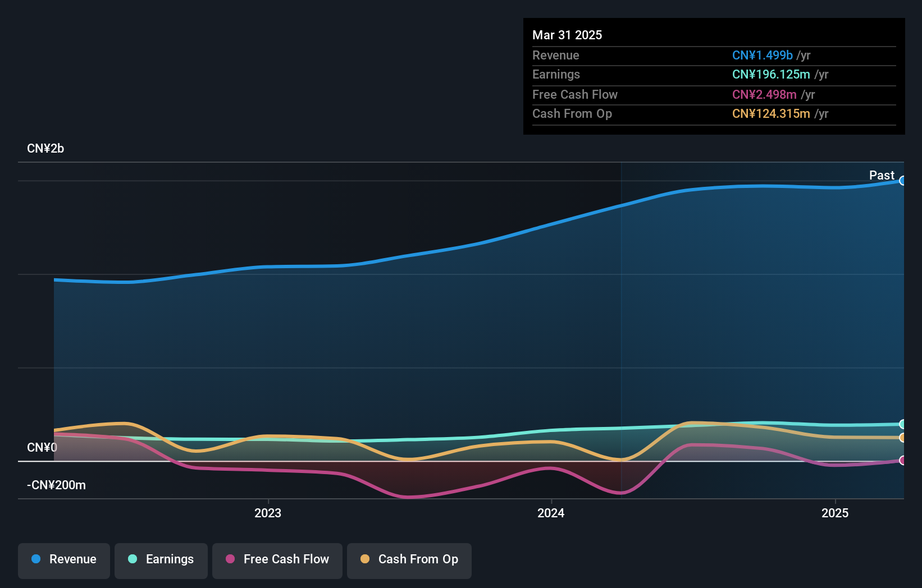Click the Earnings row label in tooltip

point(556,74)
